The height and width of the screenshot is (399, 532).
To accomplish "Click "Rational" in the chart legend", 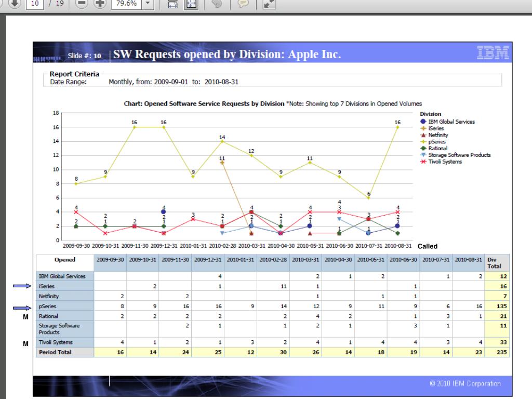I will pos(437,148).
